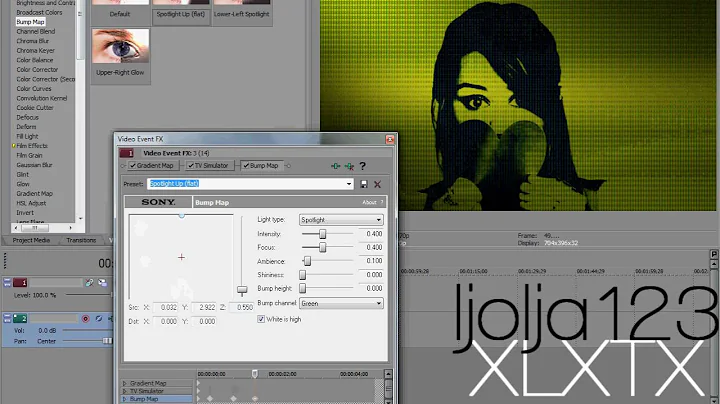720x404 pixels.
Task: Select Chroma Keyer in effects list
Action: [x=35, y=50]
